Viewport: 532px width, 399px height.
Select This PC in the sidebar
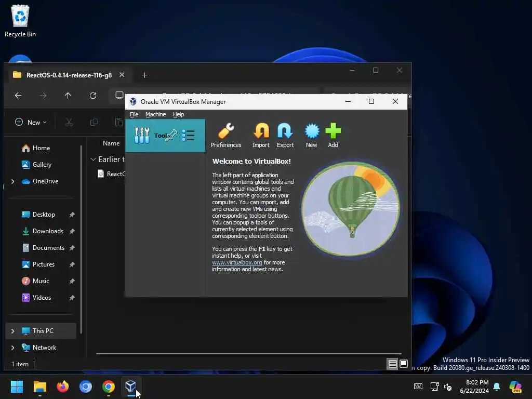[41, 331]
